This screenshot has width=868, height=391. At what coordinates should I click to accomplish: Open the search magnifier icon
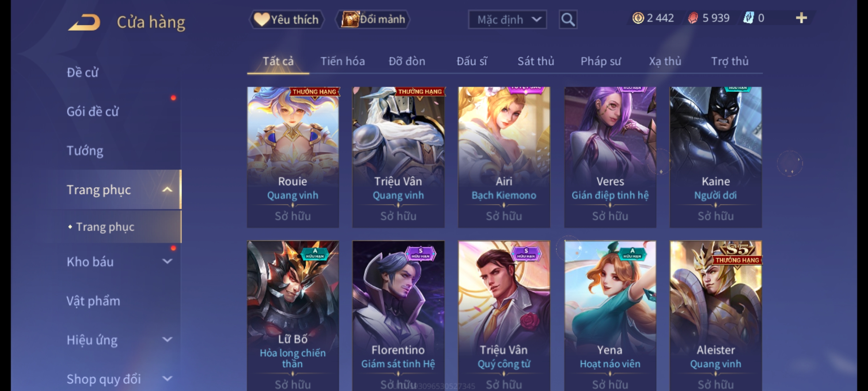coord(568,20)
